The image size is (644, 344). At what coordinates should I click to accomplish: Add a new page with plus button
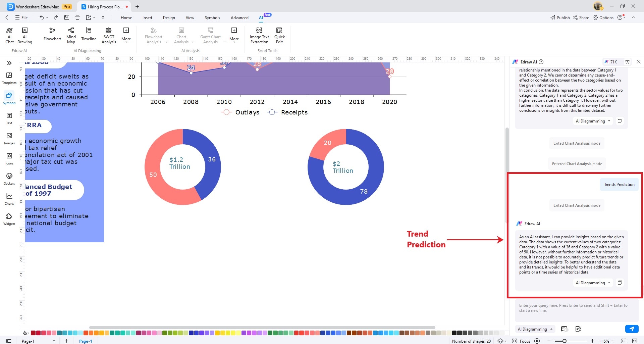tap(66, 341)
